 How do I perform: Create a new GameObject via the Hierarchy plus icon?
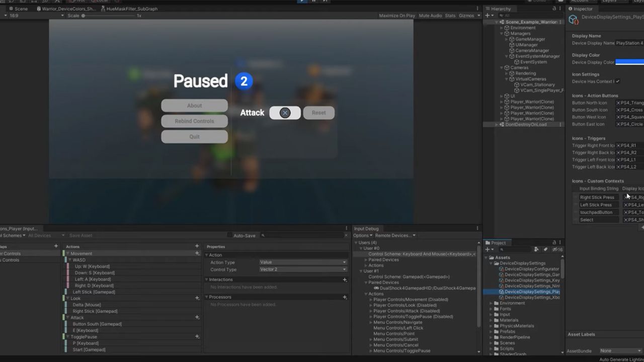487,16
